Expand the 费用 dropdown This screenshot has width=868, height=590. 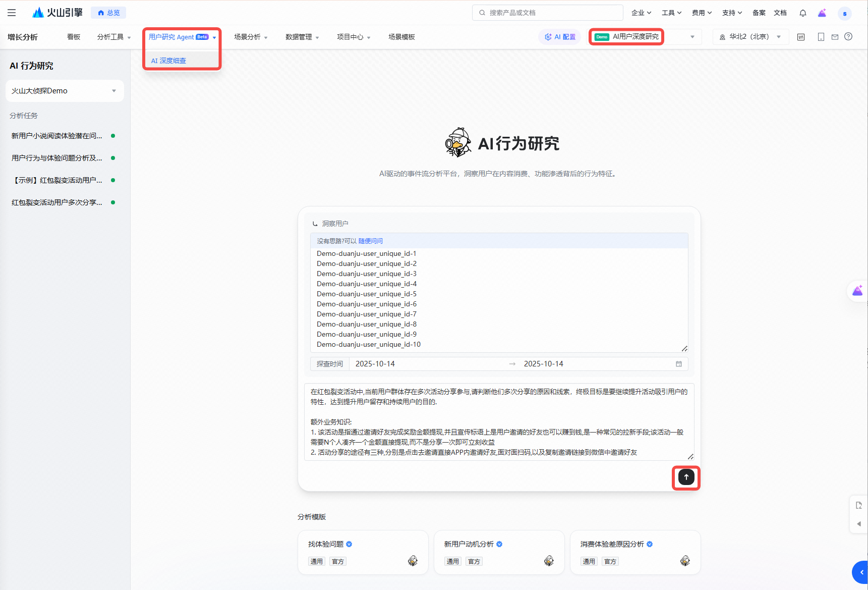click(x=702, y=13)
